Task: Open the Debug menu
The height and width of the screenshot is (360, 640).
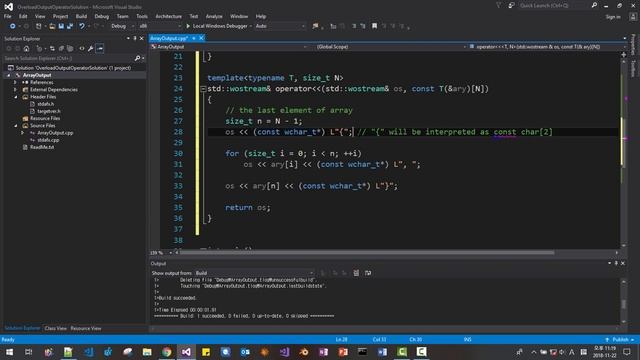Action: pyautogui.click(x=102, y=16)
